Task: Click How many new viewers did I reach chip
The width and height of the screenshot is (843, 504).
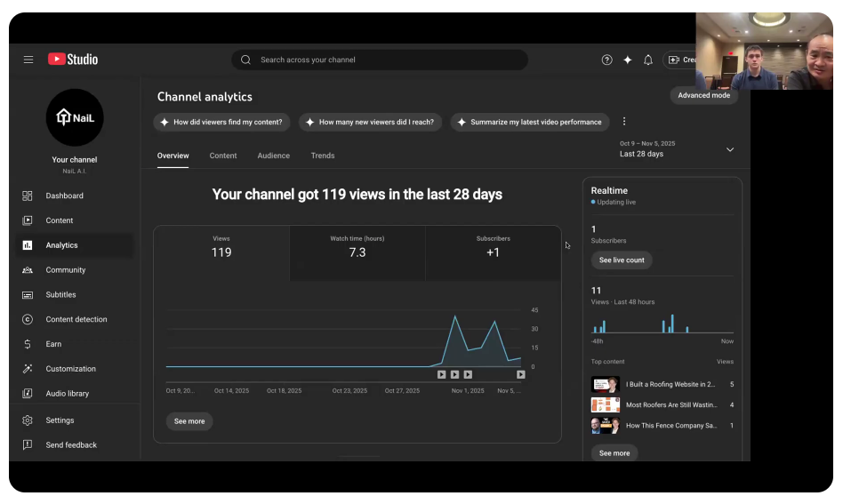Action: [x=371, y=122]
